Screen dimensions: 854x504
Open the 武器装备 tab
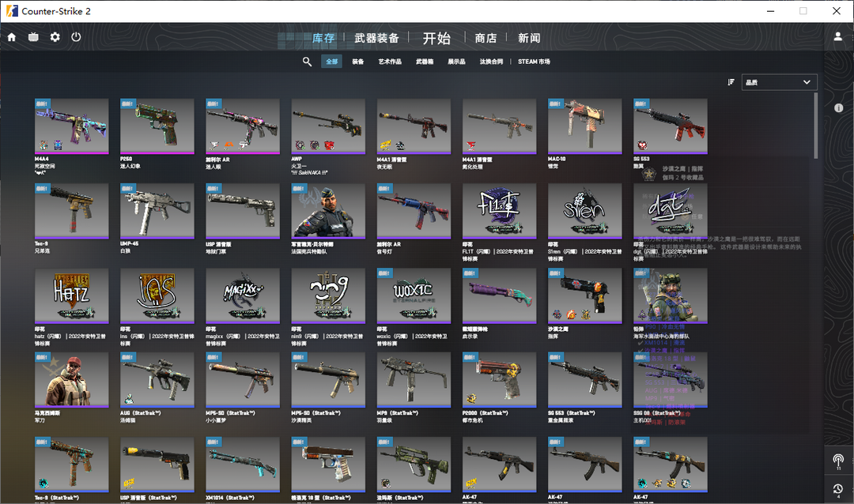tap(376, 38)
